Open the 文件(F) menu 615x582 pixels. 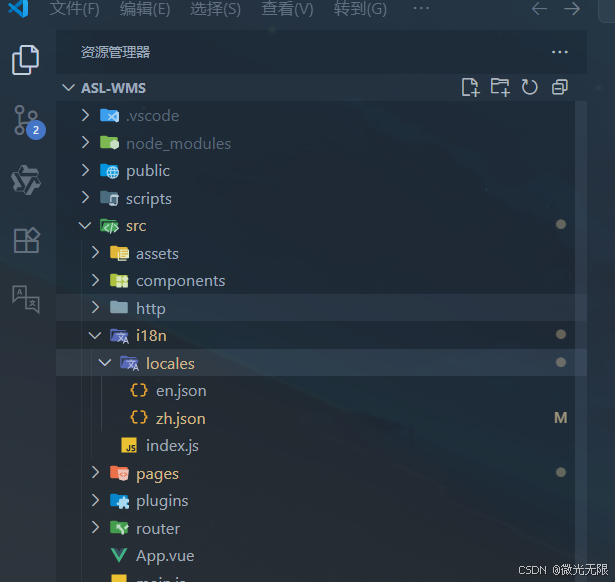click(75, 9)
